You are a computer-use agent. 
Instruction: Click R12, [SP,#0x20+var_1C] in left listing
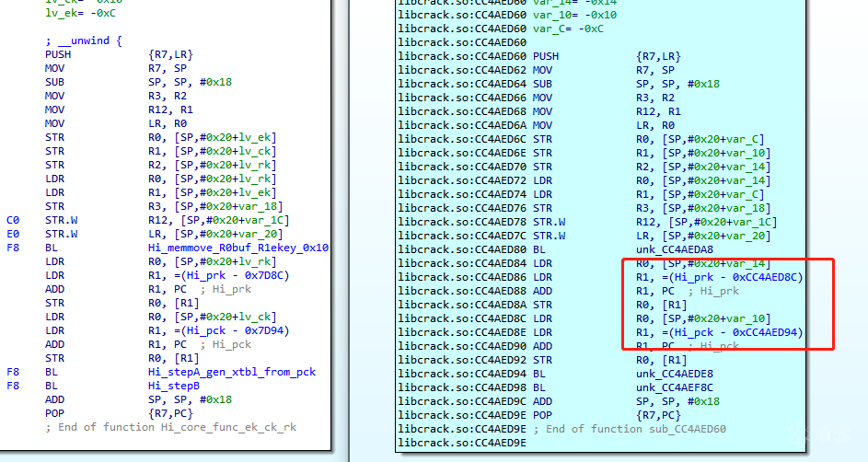[219, 220]
